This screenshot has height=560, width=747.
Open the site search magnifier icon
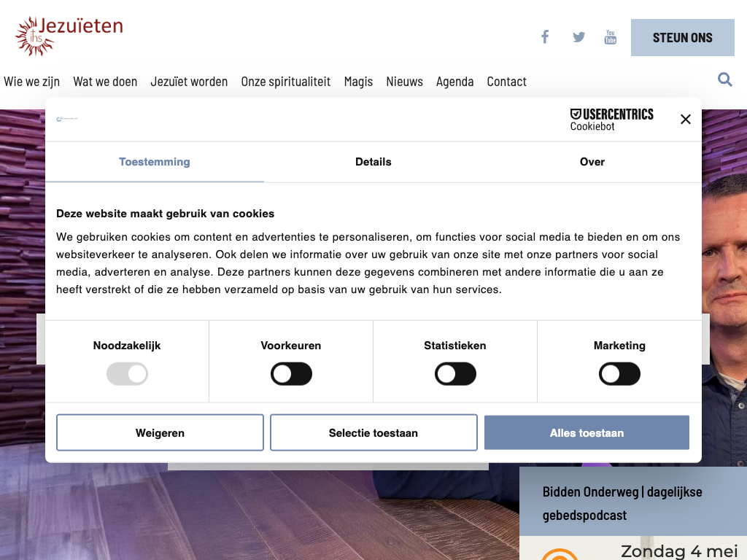724,79
